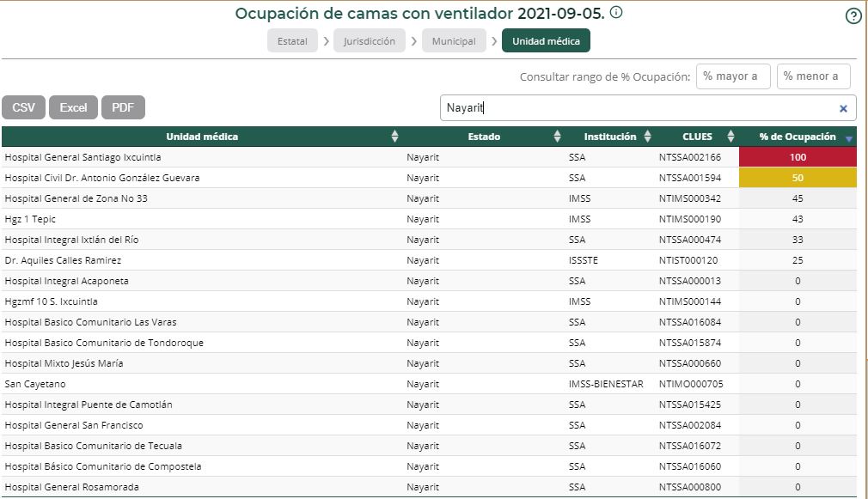Click the sort arrows on Unidad médica column
Viewport: 868px width, 499px height.
point(394,136)
